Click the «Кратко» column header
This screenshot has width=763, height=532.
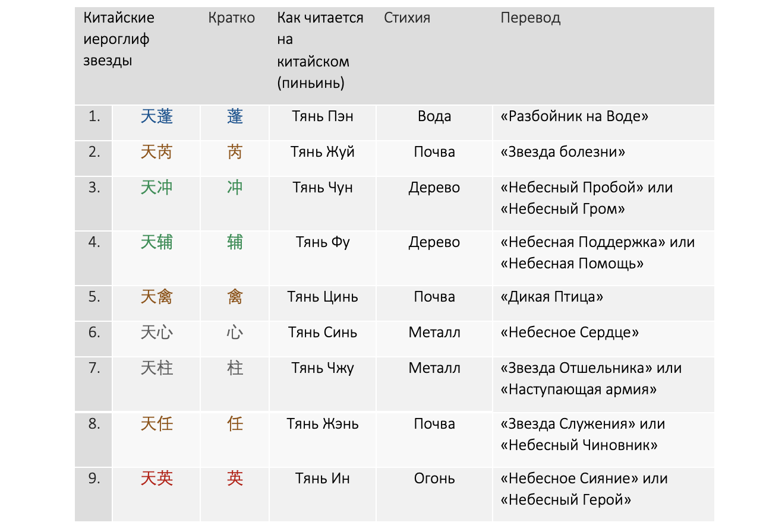(232, 18)
